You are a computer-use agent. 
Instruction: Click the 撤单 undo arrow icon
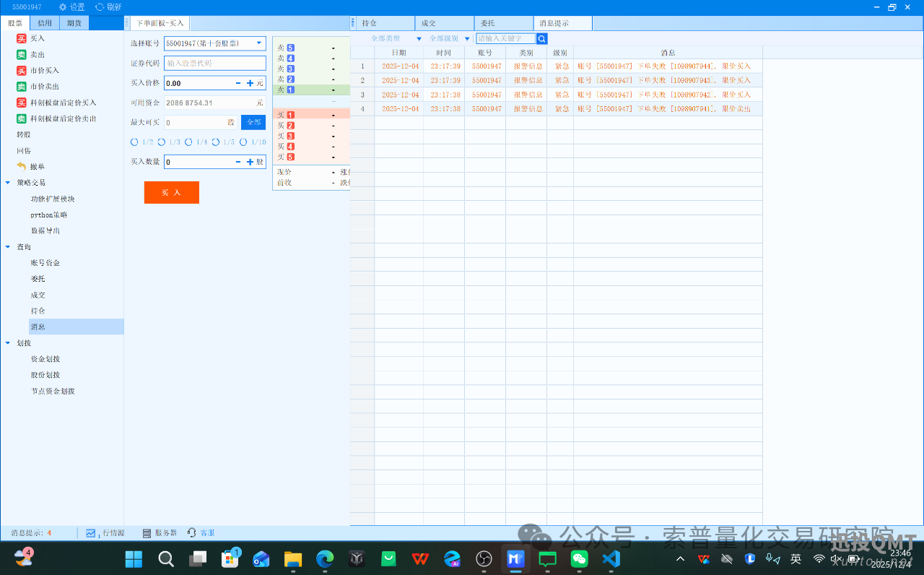click(22, 167)
